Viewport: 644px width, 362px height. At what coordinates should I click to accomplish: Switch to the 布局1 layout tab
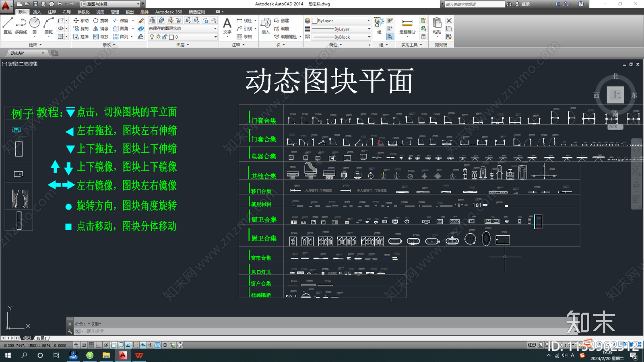click(41, 338)
